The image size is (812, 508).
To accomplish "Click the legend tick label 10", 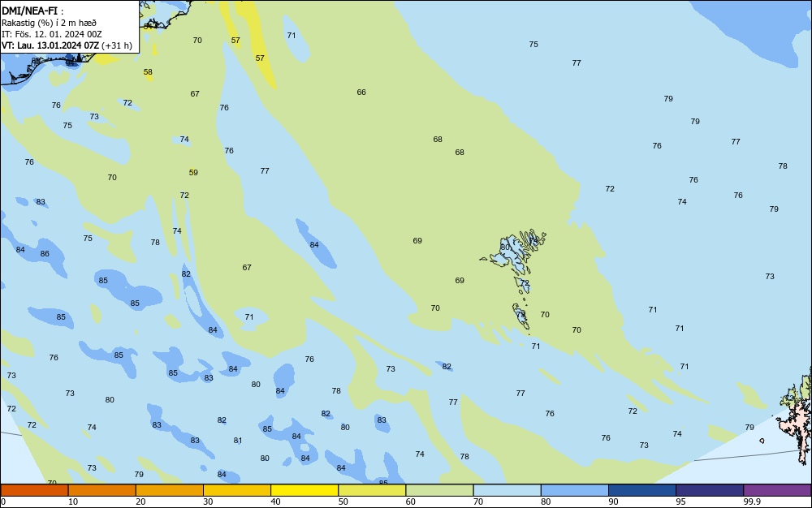I will 73,502.
